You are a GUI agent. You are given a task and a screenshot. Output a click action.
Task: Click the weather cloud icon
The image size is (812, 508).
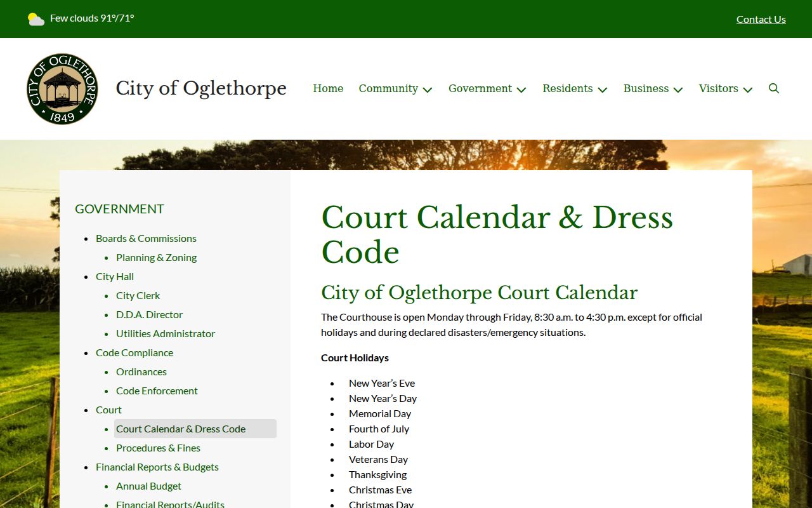point(36,19)
